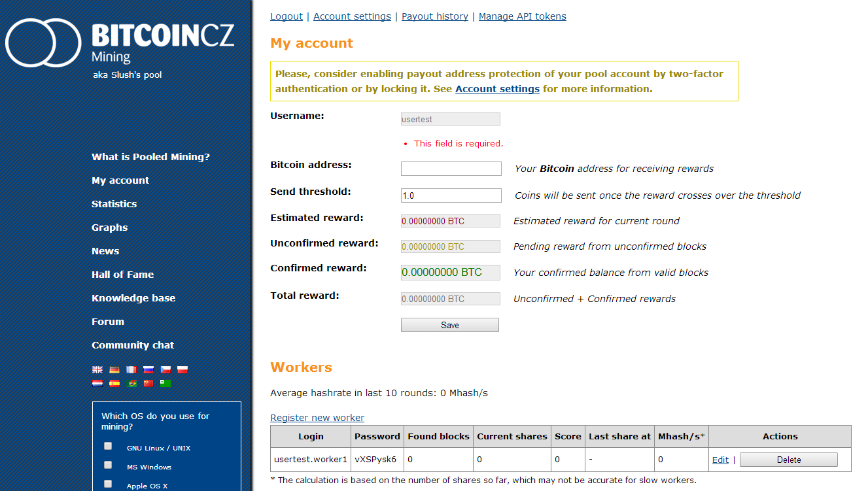Pick Russian language via Russia flag
The width and height of the screenshot is (868, 491).
coord(148,369)
